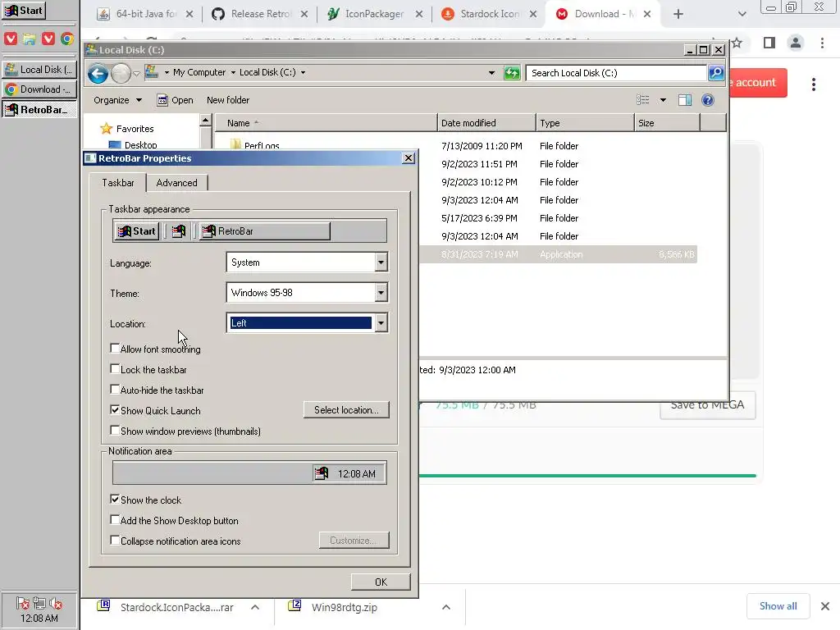Click Show all downloads link

coord(778,606)
